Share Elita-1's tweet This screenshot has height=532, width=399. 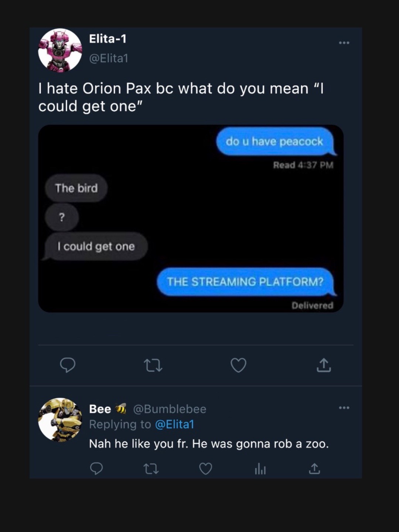click(324, 365)
